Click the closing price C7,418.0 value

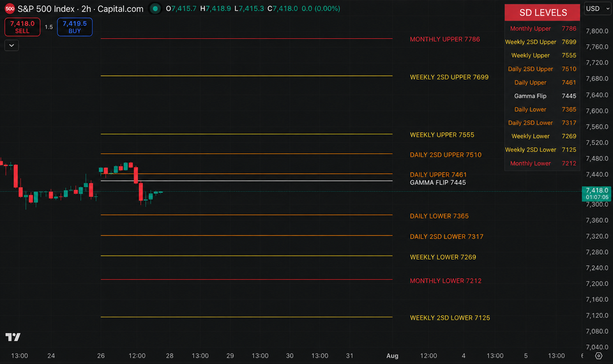[x=283, y=8]
